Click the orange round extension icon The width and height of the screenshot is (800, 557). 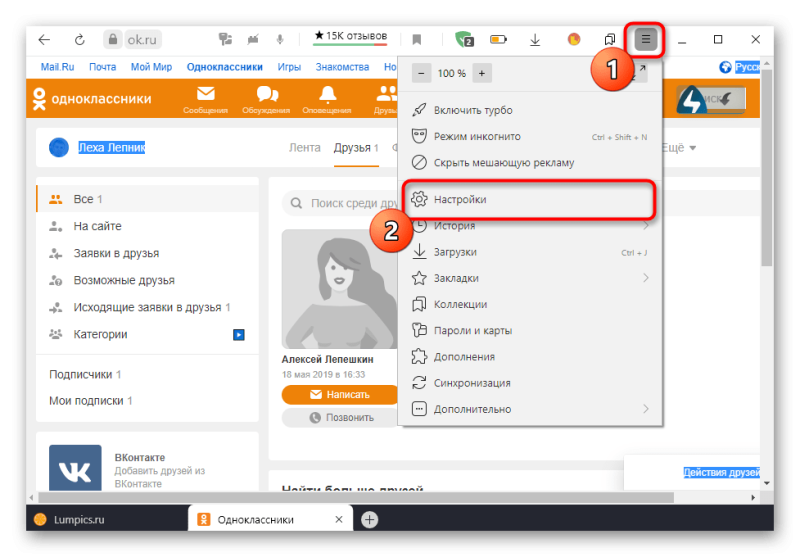[574, 39]
